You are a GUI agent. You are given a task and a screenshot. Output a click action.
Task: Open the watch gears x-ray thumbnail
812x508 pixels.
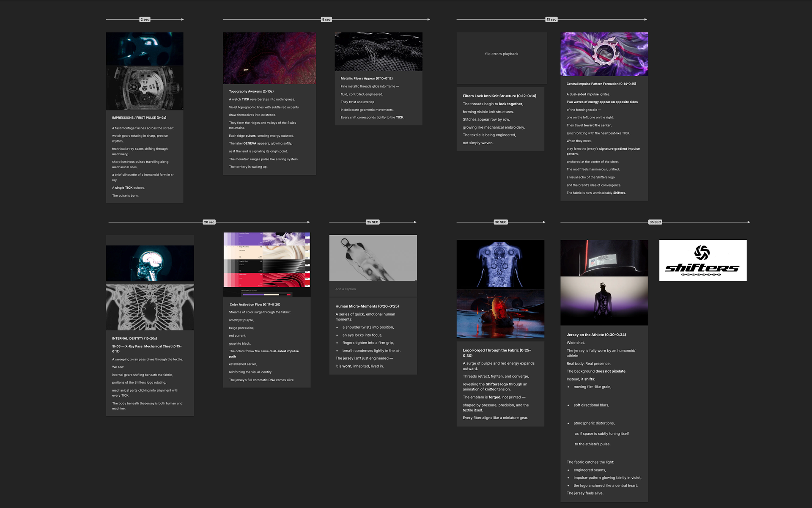pos(145,88)
